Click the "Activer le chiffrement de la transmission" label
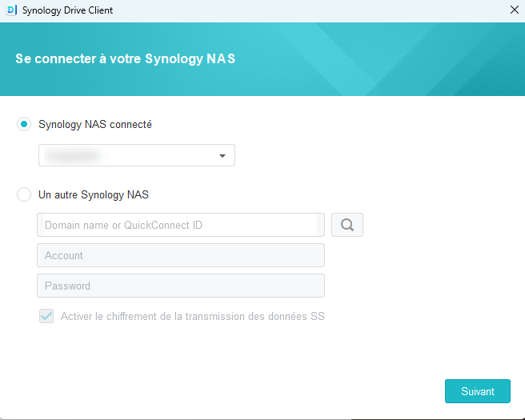 click(x=192, y=316)
